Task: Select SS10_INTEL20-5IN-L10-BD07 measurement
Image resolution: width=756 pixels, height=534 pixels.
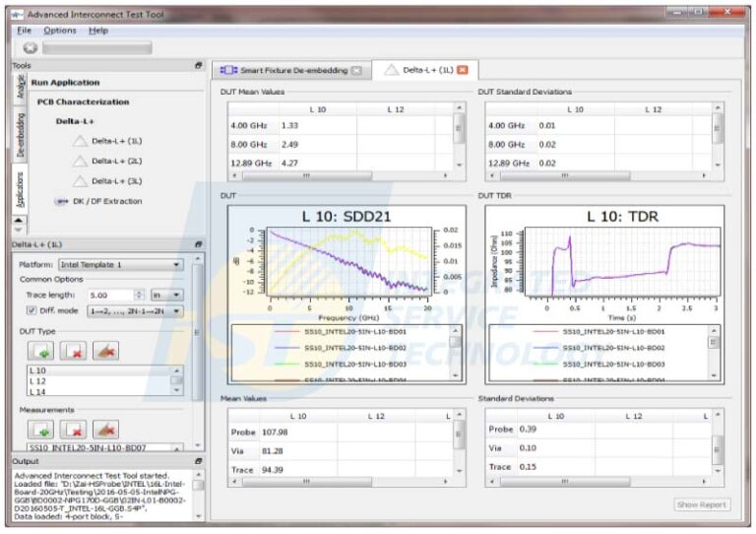Action: point(98,447)
